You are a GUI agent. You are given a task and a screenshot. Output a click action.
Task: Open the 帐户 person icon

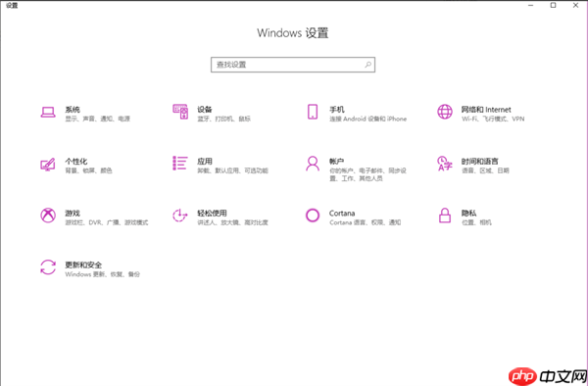click(313, 164)
